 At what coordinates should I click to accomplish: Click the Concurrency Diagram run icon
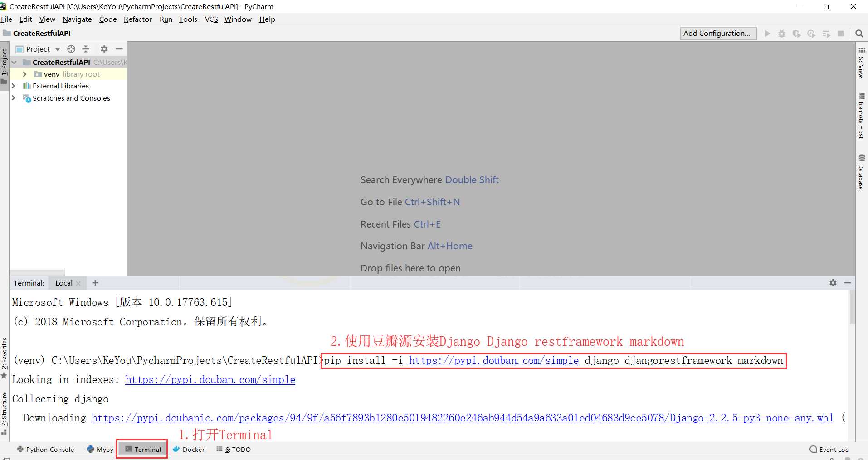pos(826,34)
